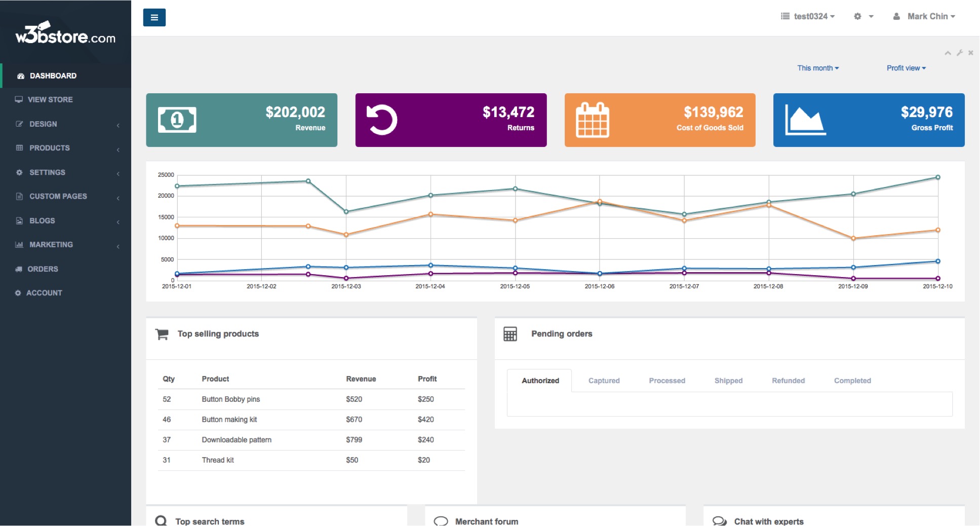The height and width of the screenshot is (526, 980).
Task: Expand the Products sidebar menu
Action: pyautogui.click(x=50, y=148)
